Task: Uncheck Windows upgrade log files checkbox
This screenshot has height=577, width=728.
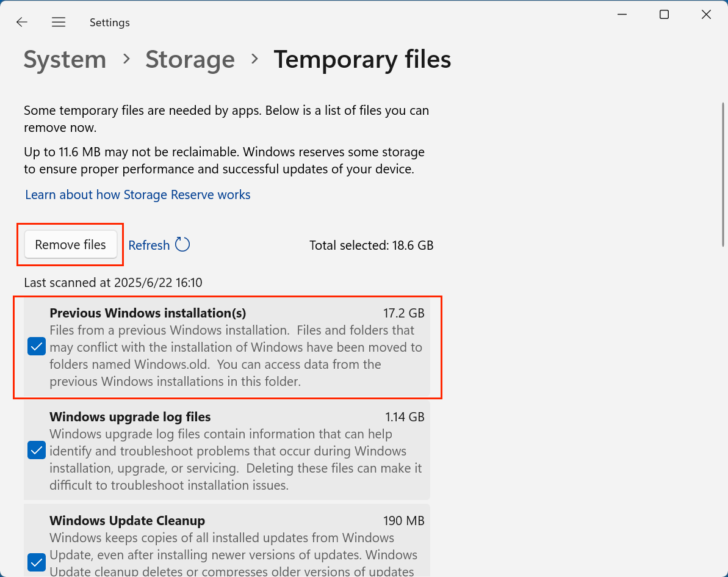Action: [x=37, y=451]
